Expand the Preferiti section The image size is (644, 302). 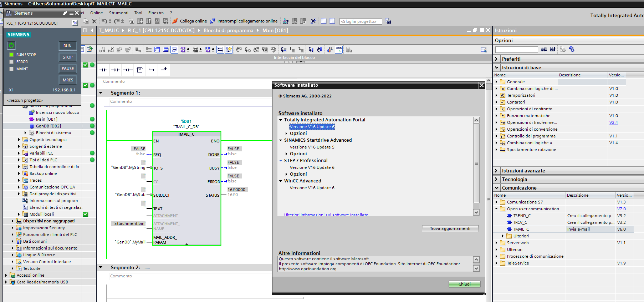coord(496,59)
